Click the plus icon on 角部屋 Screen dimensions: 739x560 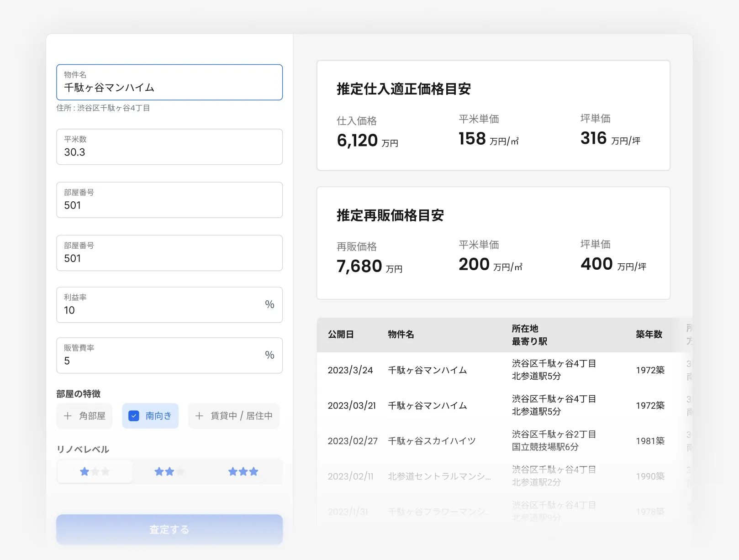(68, 416)
